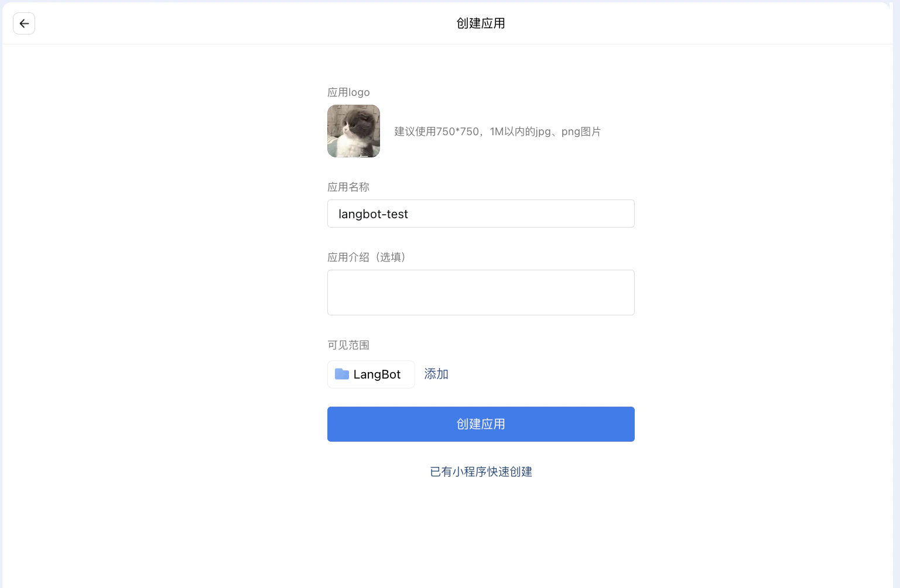900x588 pixels.
Task: Click the 创建应用 page title
Action: [x=480, y=23]
